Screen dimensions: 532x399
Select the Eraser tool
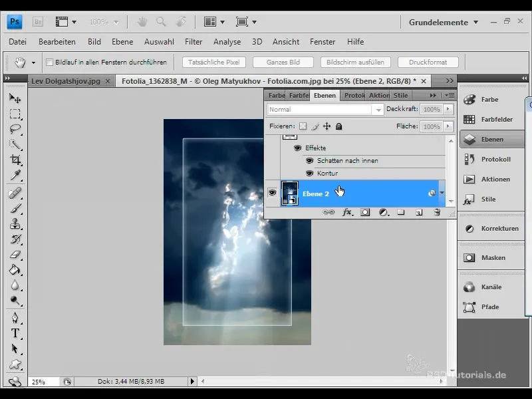(15, 255)
